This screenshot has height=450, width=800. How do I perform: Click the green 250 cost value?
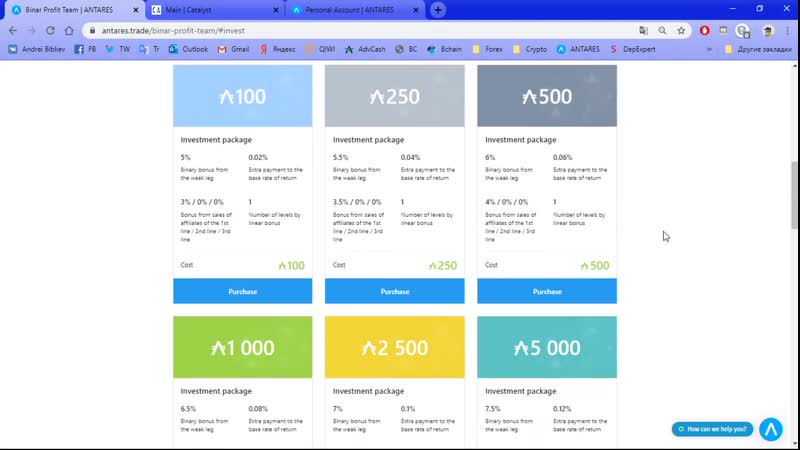[443, 265]
